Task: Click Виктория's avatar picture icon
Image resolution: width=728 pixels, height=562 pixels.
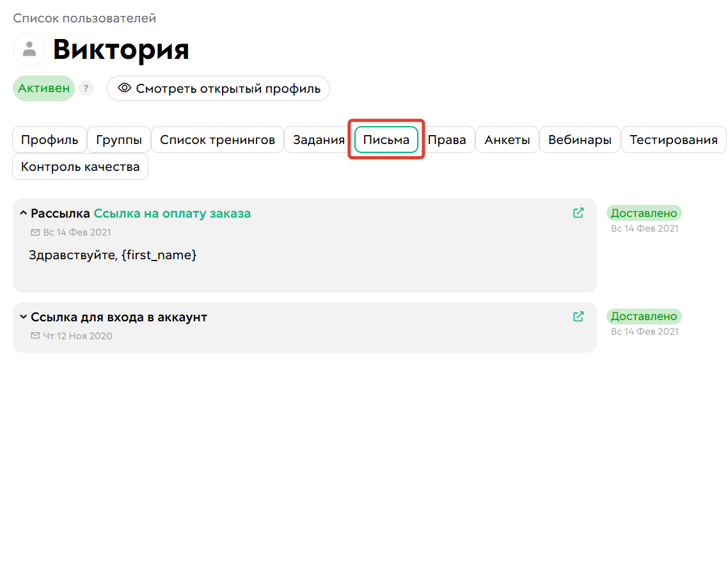Action: (29, 49)
